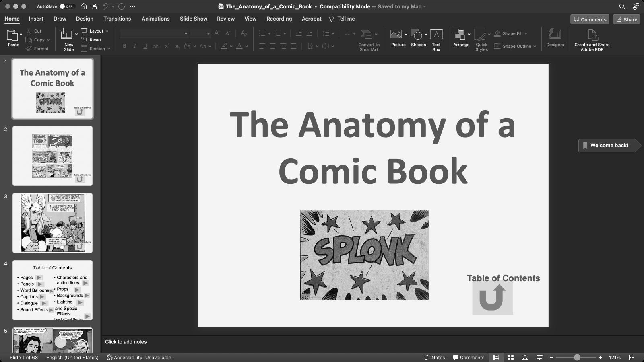Open the Animations tab
This screenshot has width=644, height=362.
tap(155, 19)
